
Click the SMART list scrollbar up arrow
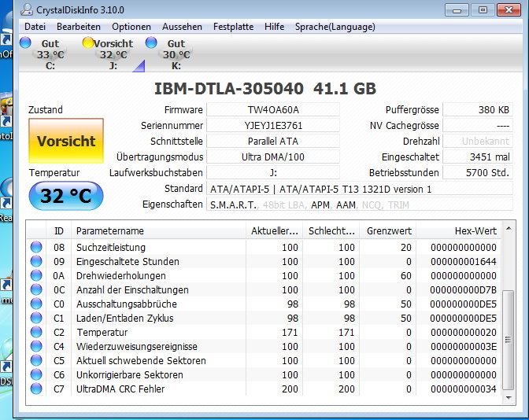coord(509,229)
